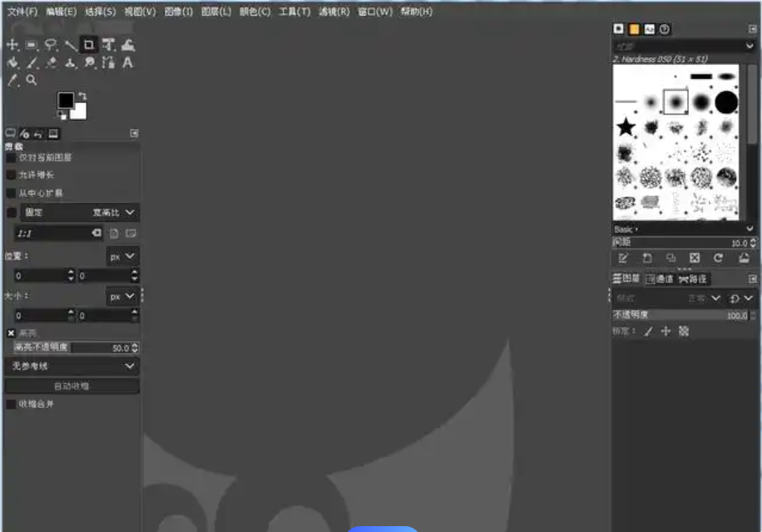Open the '工具(T)' menu
Image resolution: width=762 pixels, height=532 pixels.
tap(294, 12)
